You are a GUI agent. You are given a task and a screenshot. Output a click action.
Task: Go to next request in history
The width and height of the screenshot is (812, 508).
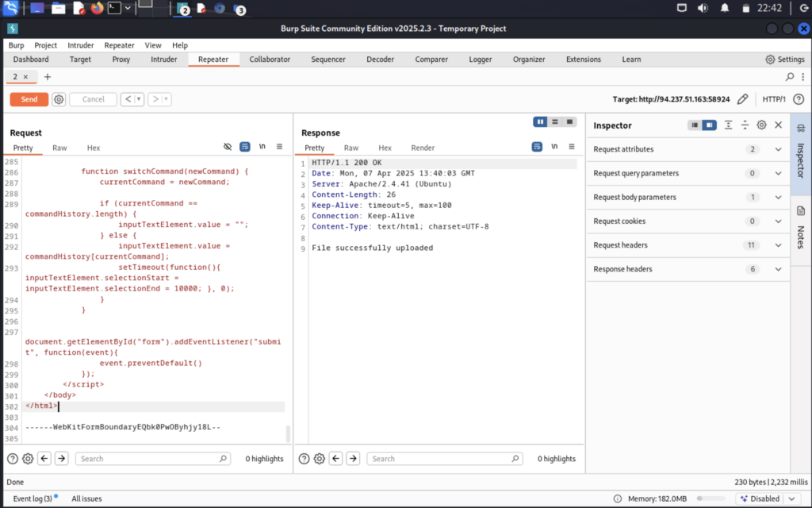coord(155,99)
